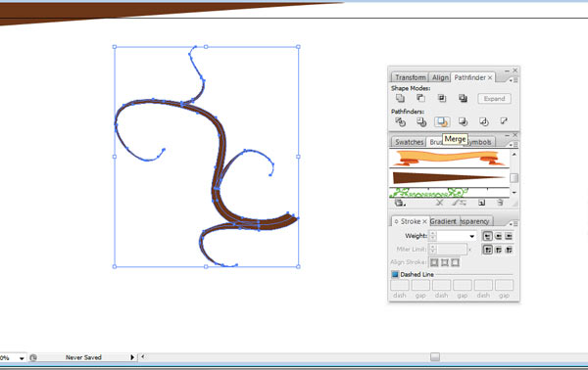588x370 pixels.
Task: Click the Divide pathfinder icon
Action: (400, 121)
